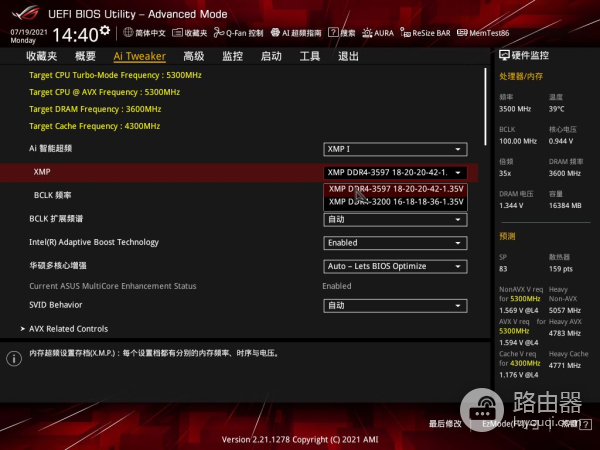Open settings gear next to the clock
Screen dimensions: 600x450
click(x=105, y=30)
